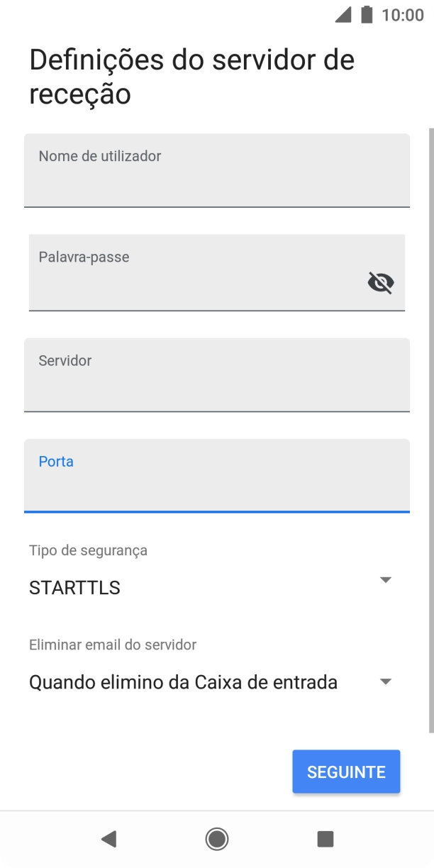Focus the Porta input field

tap(217, 475)
